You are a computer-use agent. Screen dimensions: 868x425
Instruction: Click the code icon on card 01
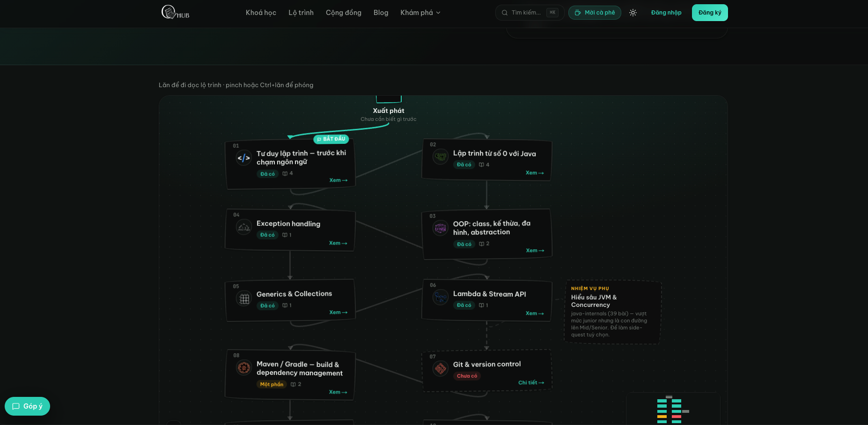point(244,158)
